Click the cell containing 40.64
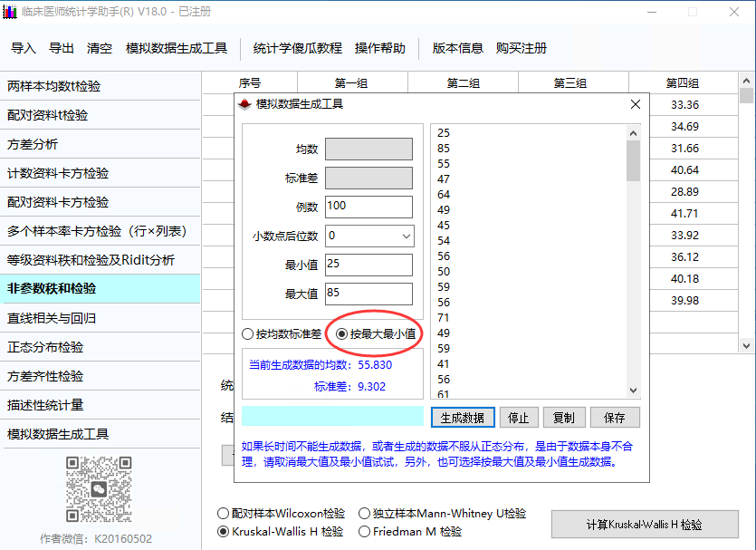 coord(684,169)
